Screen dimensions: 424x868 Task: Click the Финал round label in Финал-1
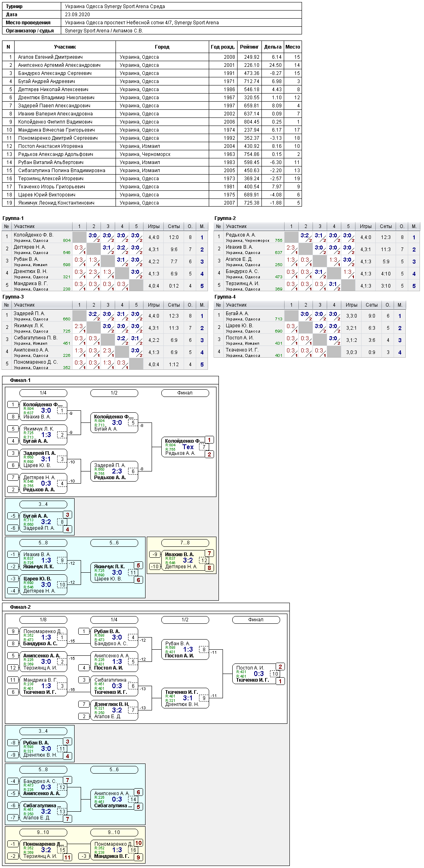(185, 393)
